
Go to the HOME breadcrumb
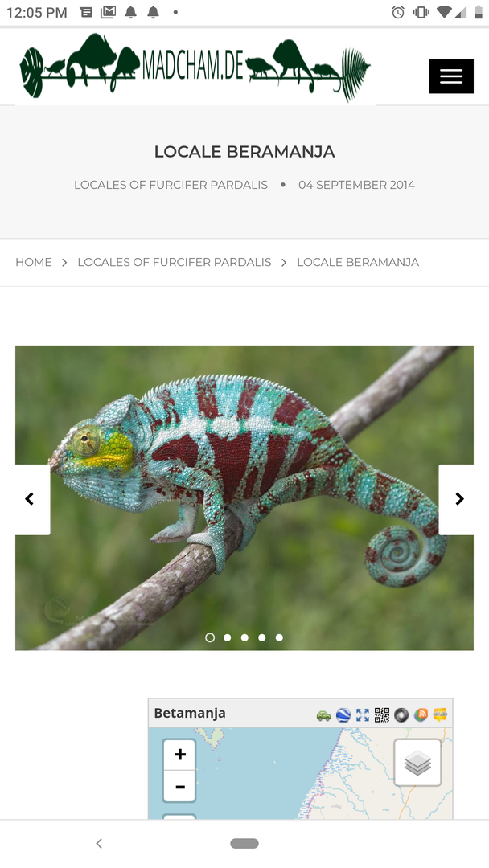point(33,262)
